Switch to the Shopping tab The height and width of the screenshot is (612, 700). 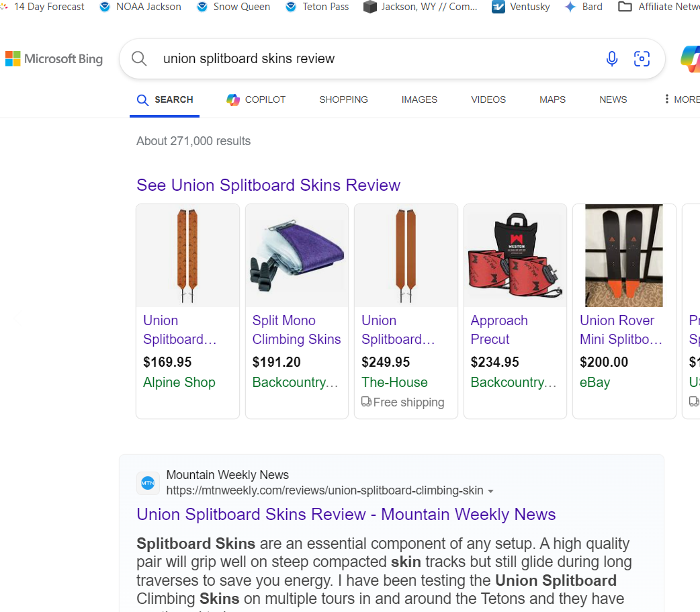click(343, 99)
